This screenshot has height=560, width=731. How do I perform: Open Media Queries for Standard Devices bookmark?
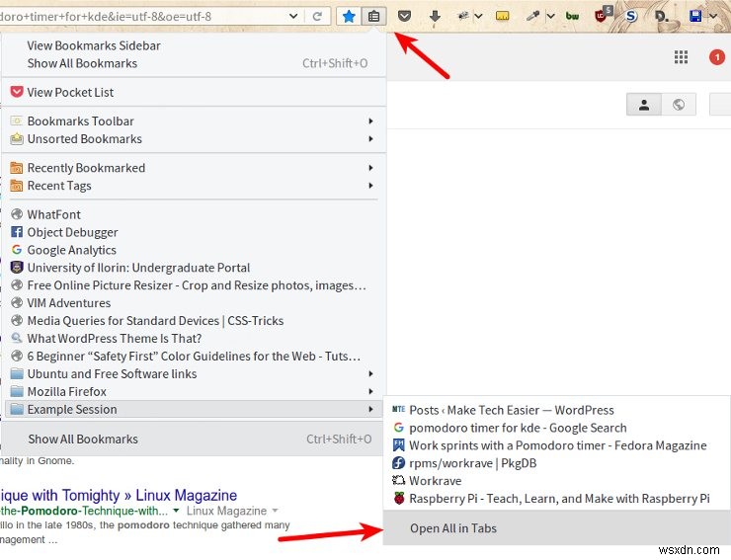click(x=194, y=321)
